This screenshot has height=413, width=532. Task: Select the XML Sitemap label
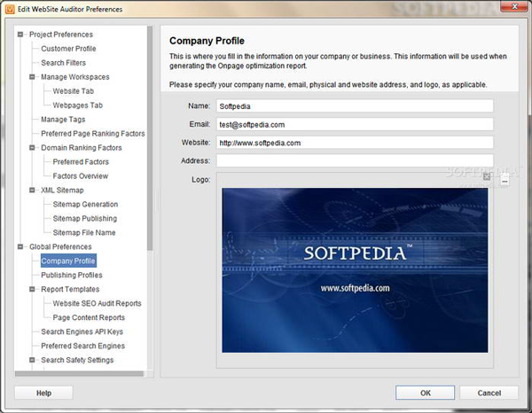point(62,191)
